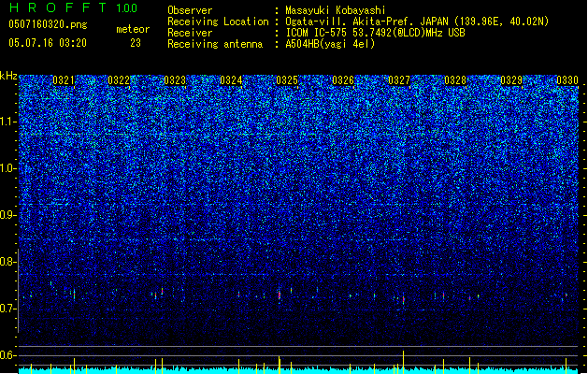The width and height of the screenshot is (588, 374).
Task: Click the 1.1 frequency axis label
Action: tap(8, 122)
